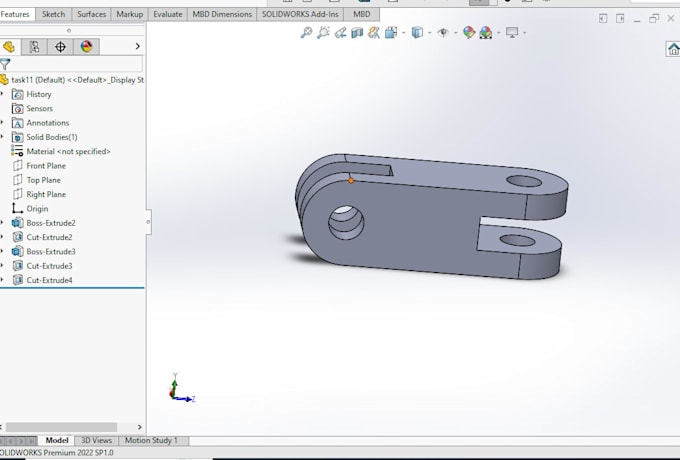Screen dimensions: 680x460
Task: Click the View Settings monitor icon
Action: [512, 33]
